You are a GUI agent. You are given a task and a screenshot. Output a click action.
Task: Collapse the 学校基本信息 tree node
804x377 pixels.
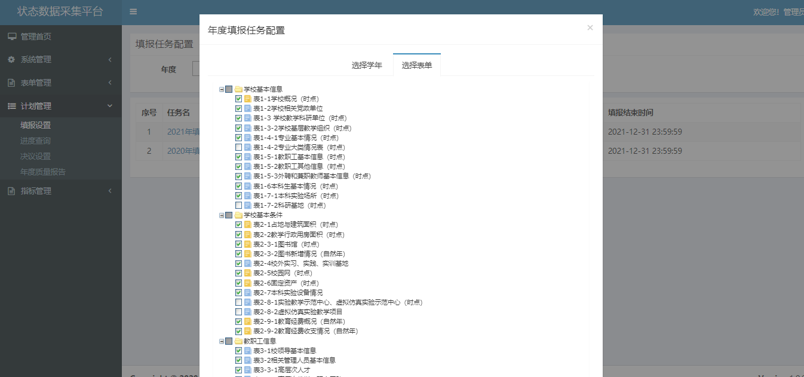pyautogui.click(x=222, y=89)
